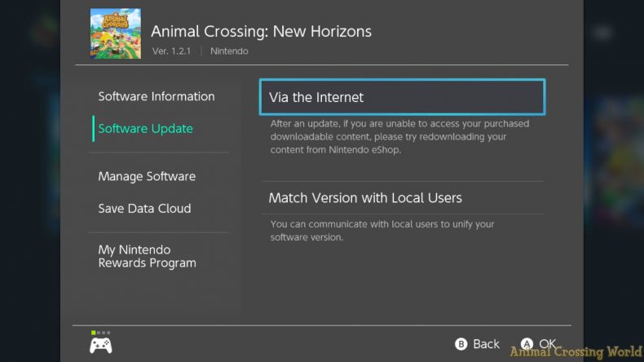Image resolution: width=644 pixels, height=362 pixels.
Task: Click the redownloading content description text
Action: (399, 137)
